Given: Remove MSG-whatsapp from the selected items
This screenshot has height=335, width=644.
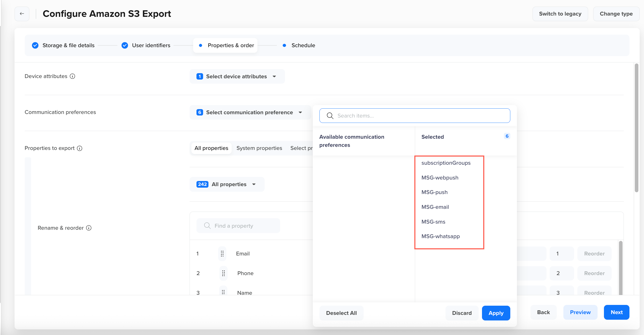Looking at the screenshot, I should pos(440,236).
